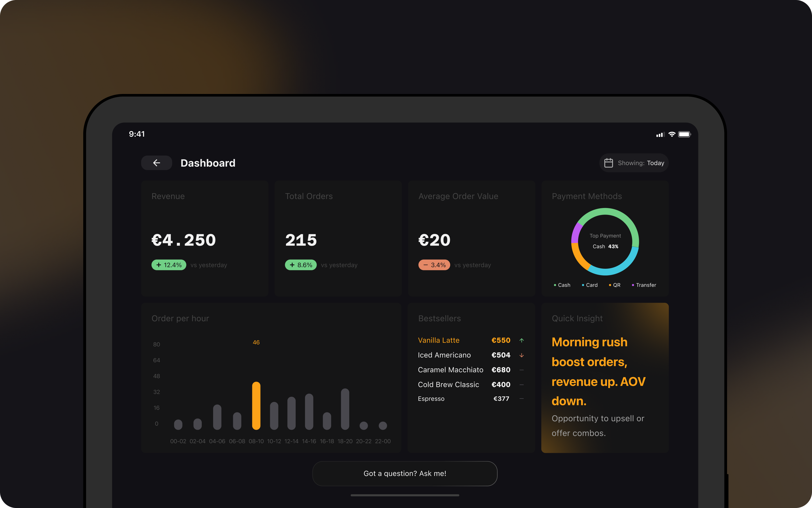Select the Cash legend item

click(562, 285)
